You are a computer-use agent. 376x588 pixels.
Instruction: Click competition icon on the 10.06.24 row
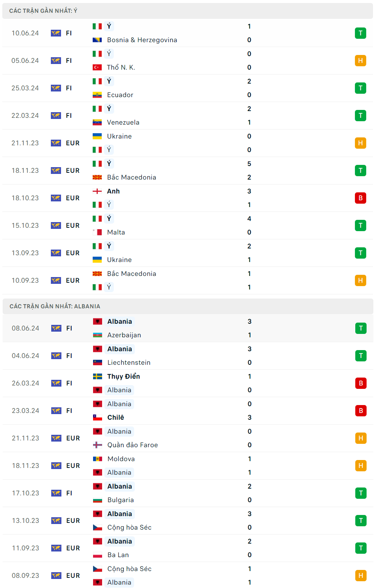click(x=56, y=33)
